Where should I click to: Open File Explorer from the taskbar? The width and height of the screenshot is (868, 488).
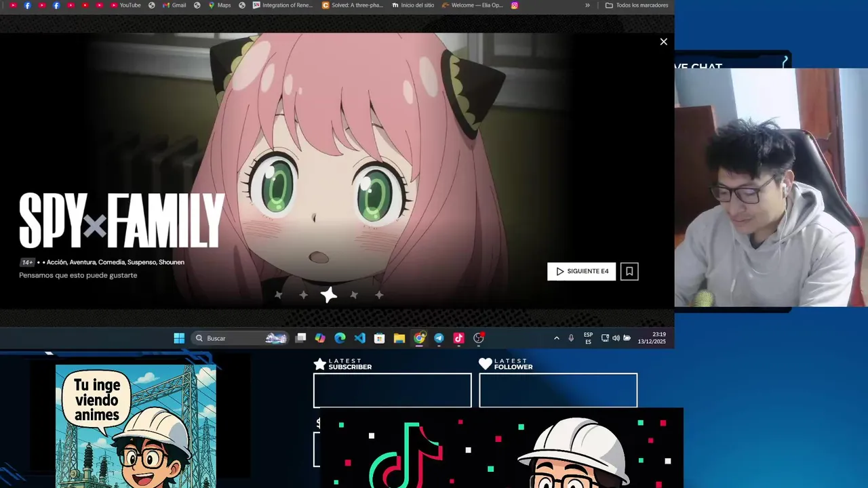click(x=399, y=338)
